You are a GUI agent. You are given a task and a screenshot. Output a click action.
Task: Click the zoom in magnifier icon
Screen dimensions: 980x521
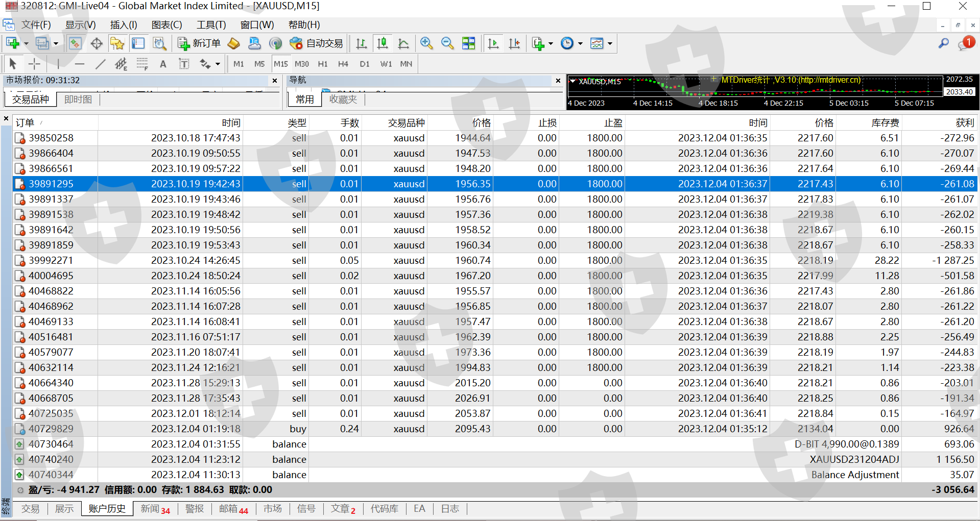pyautogui.click(x=426, y=43)
